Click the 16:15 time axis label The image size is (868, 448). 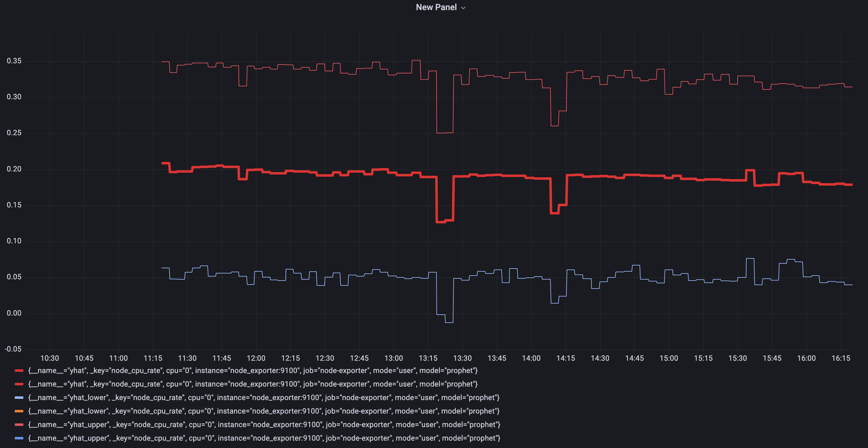point(841,358)
